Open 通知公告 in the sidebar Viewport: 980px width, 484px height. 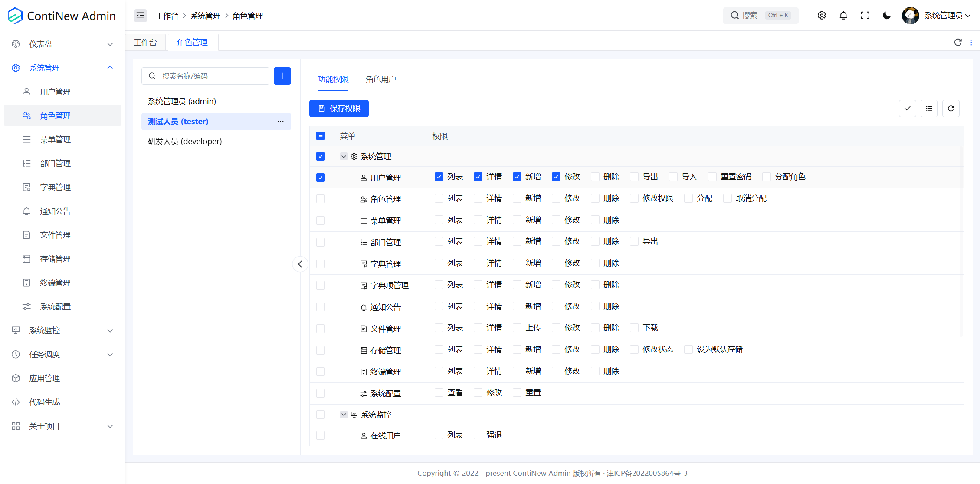point(62,211)
